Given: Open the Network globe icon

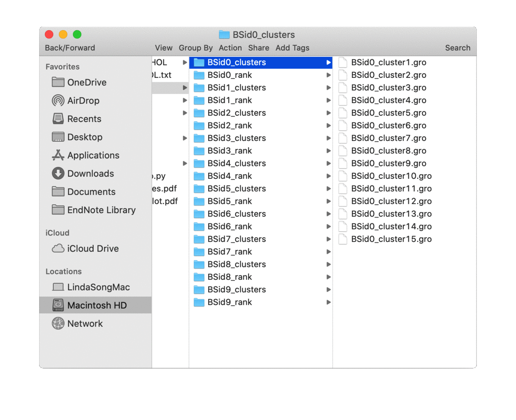Looking at the screenshot, I should click(58, 323).
